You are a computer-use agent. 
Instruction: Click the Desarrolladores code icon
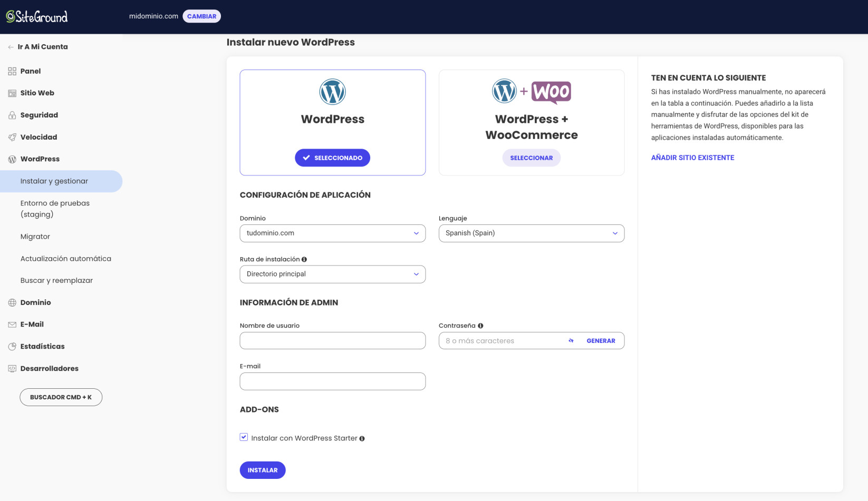pyautogui.click(x=12, y=369)
